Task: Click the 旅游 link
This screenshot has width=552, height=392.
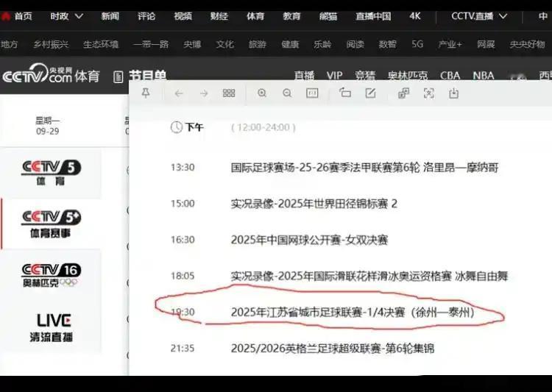Action: pyautogui.click(x=258, y=44)
